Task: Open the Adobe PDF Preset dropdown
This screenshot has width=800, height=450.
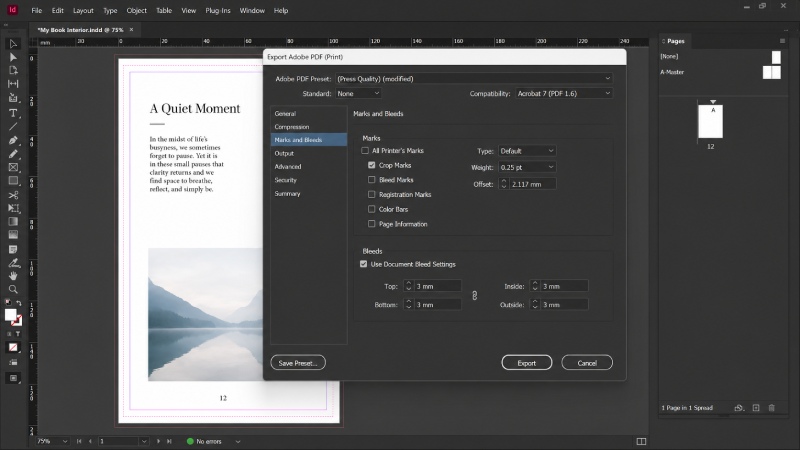Action: [474, 79]
